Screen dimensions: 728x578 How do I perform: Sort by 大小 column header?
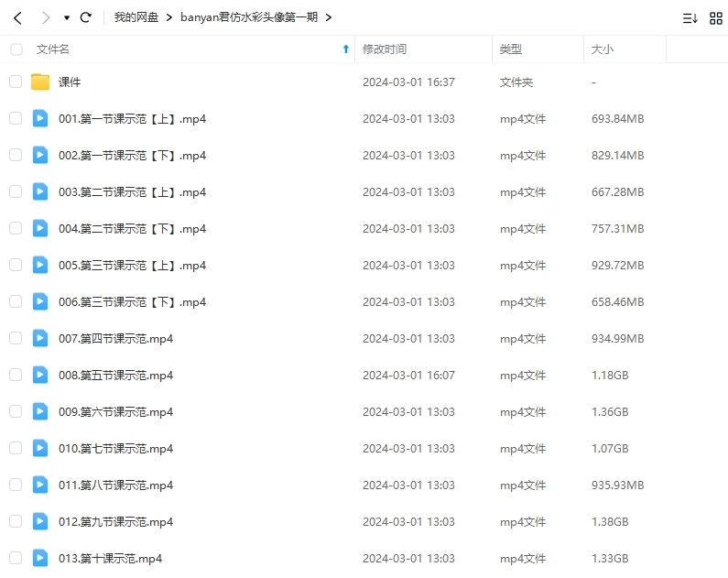(603, 49)
